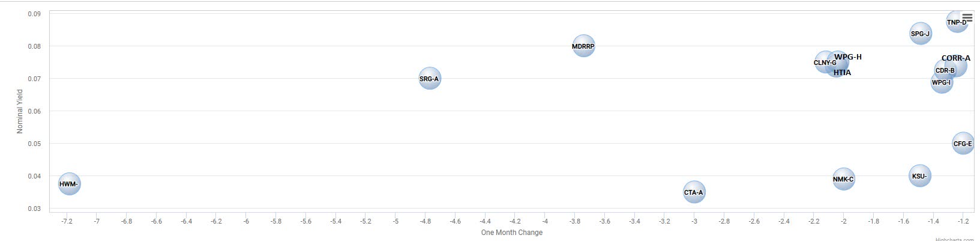Click the Nominal Yield axis title
Viewport: 980px width, 241px height.
coord(20,111)
